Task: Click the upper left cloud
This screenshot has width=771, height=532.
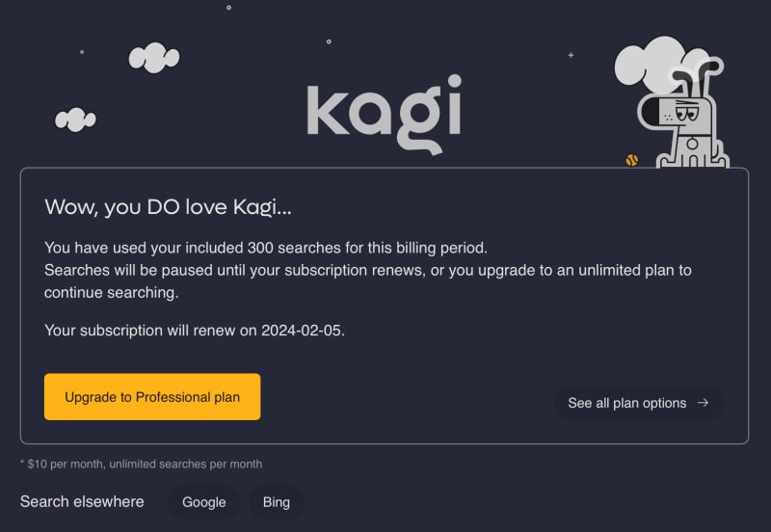Action: coord(154,58)
